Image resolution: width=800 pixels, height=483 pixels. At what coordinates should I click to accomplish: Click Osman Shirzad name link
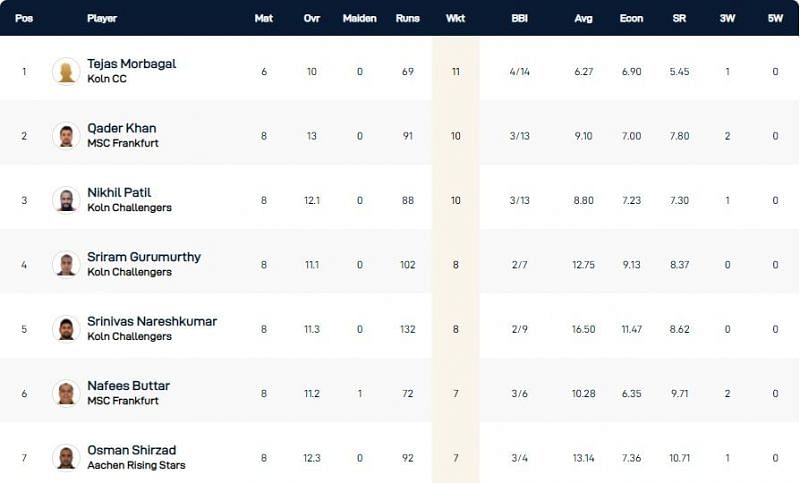point(131,450)
